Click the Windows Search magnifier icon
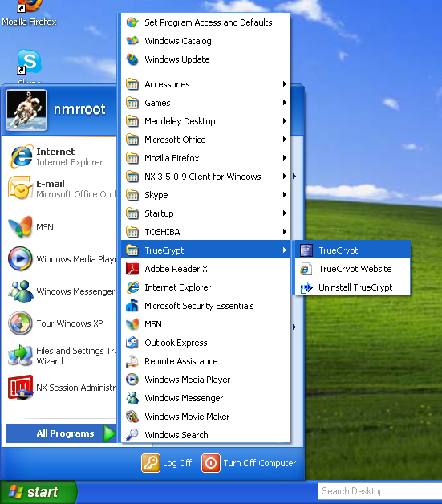 pos(132,435)
